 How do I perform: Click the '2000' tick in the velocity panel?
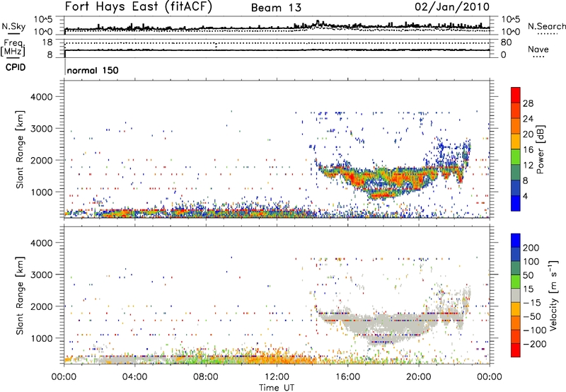pyautogui.click(x=41, y=306)
